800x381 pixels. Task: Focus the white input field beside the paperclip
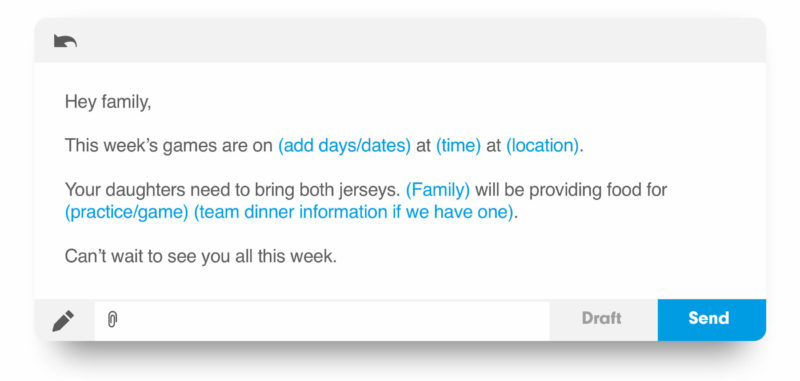322,321
